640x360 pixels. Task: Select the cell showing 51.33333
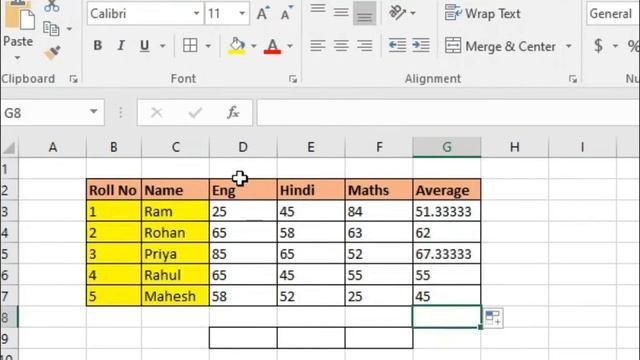click(x=447, y=211)
